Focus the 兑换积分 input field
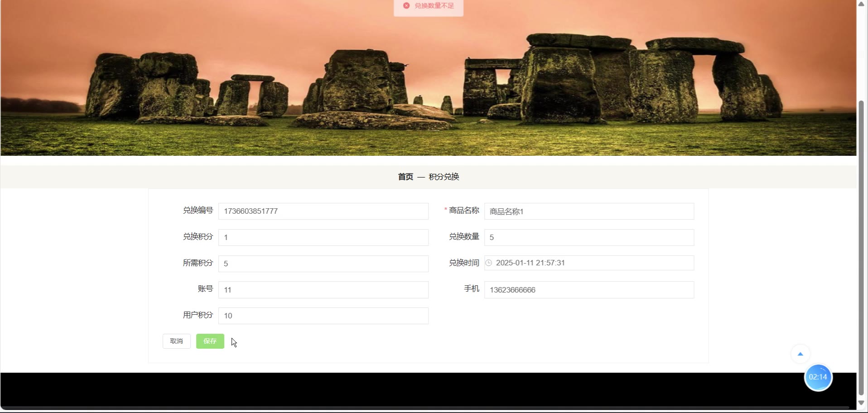This screenshot has height=413, width=868. pyautogui.click(x=323, y=237)
